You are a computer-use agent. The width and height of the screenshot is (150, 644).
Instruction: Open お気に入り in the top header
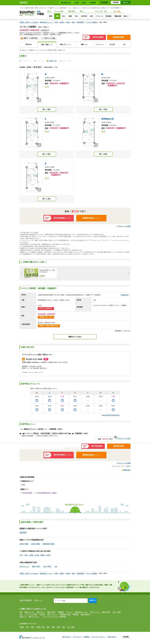pos(66,2)
